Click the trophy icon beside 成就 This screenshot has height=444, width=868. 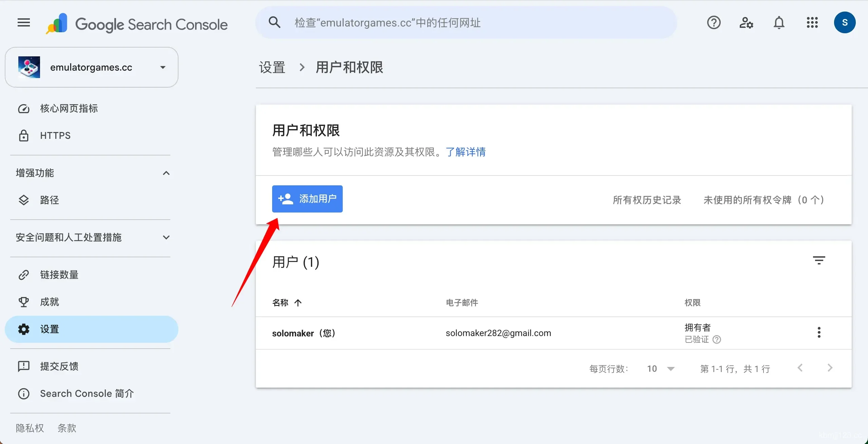click(x=24, y=302)
